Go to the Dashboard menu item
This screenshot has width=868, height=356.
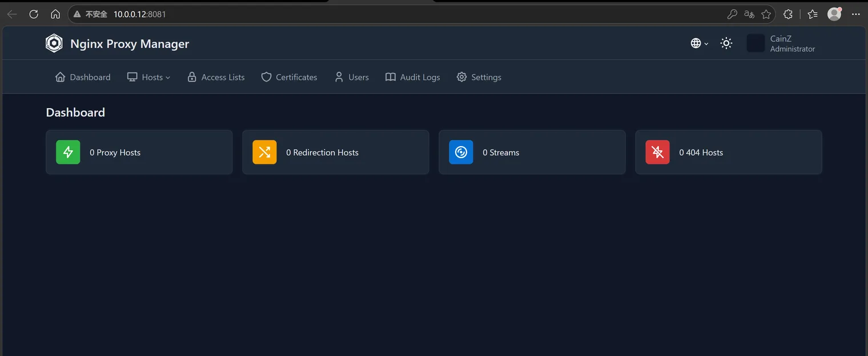click(83, 77)
